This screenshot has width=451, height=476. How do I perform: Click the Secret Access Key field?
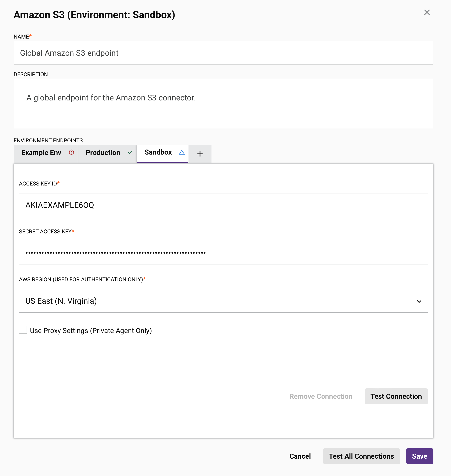223,253
